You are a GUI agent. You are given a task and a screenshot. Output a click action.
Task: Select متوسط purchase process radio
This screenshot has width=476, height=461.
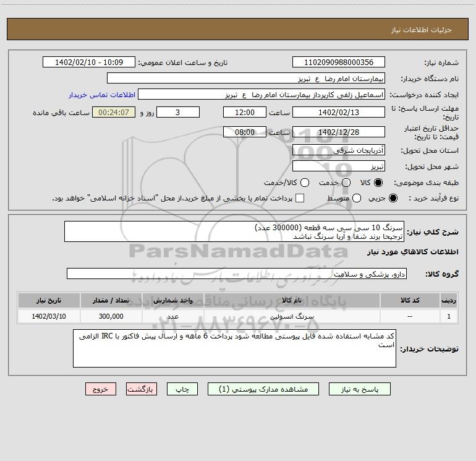point(357,198)
